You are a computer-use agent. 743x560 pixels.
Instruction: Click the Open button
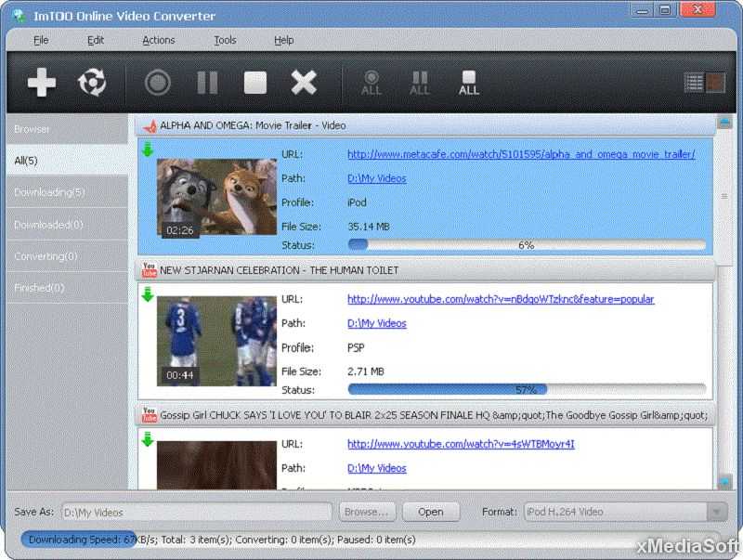click(431, 512)
